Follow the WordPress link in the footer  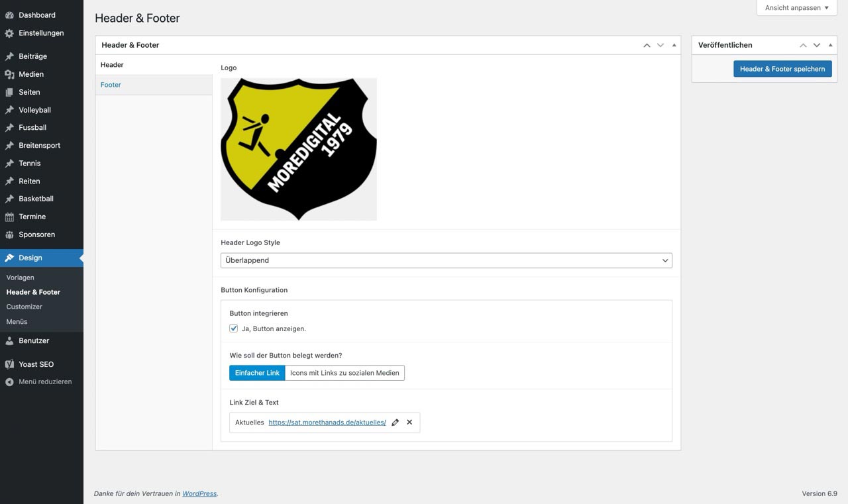[199, 493]
